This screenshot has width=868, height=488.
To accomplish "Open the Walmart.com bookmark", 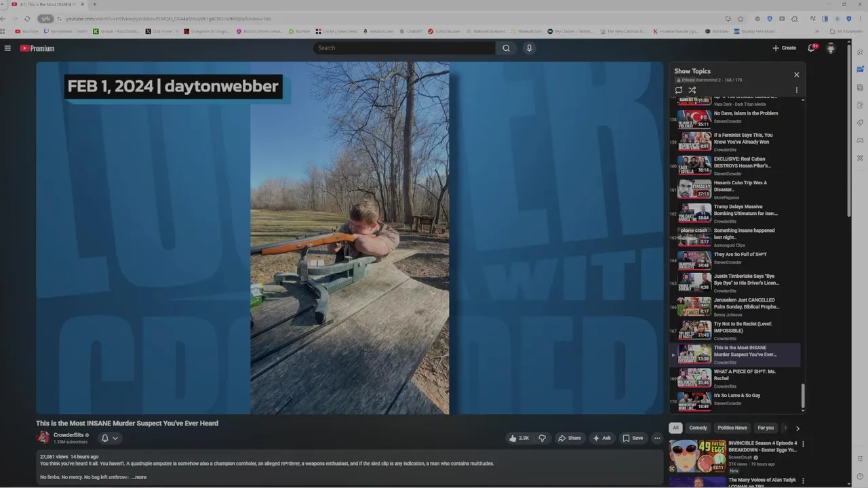I will (x=527, y=31).
